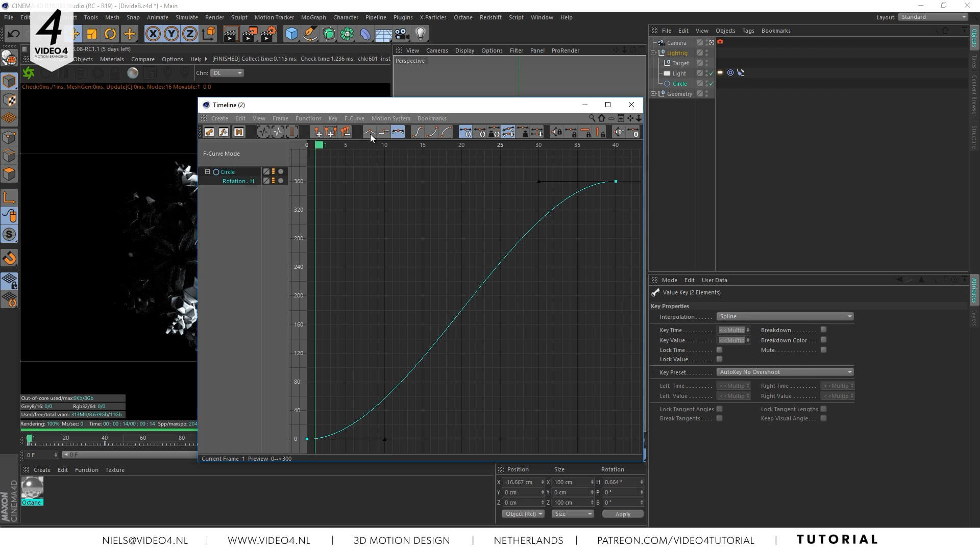
Task: Enable the Lock Time checkbox
Action: pyautogui.click(x=719, y=350)
